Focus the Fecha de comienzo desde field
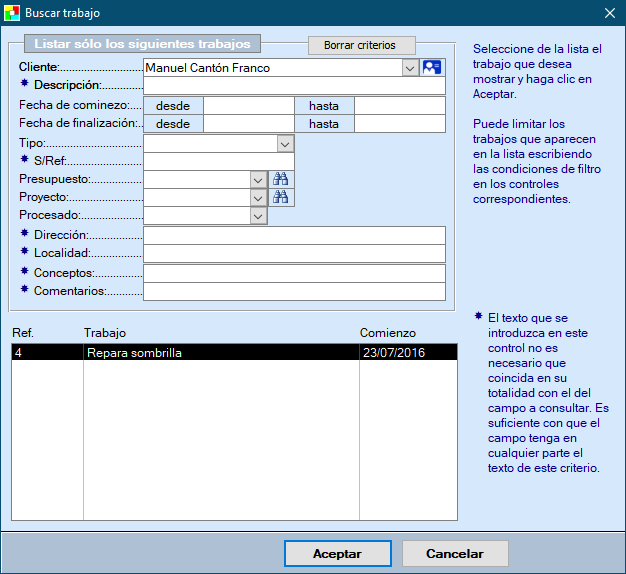626x574 pixels. [248, 105]
